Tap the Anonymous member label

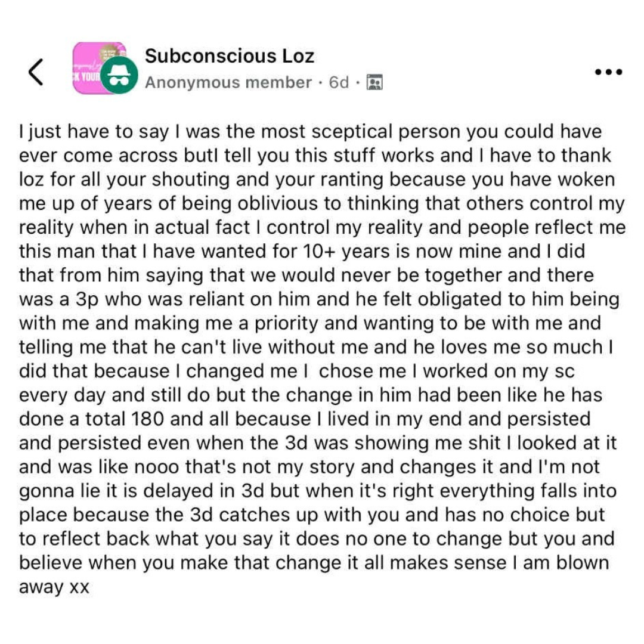pyautogui.click(x=228, y=82)
